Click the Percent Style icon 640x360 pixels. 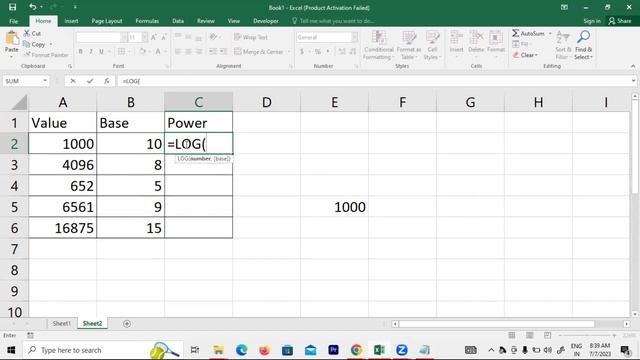pos(317,51)
